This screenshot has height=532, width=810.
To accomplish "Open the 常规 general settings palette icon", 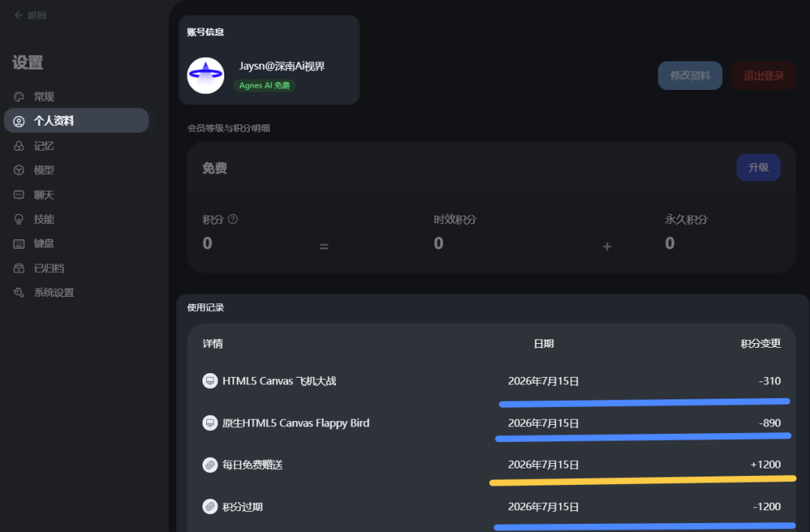I will coord(19,97).
